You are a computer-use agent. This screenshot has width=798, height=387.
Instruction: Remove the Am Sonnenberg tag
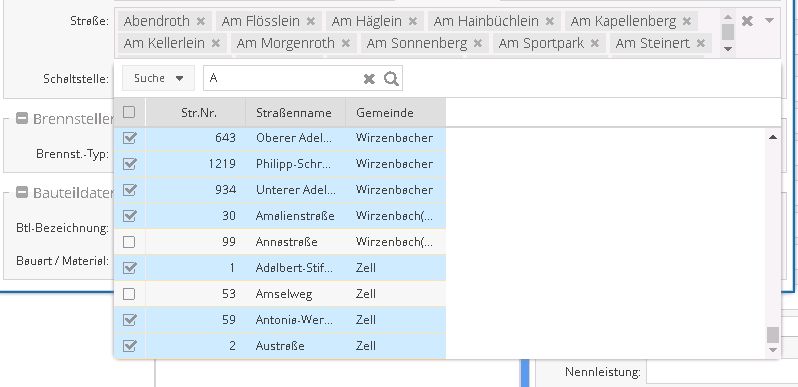coord(478,43)
